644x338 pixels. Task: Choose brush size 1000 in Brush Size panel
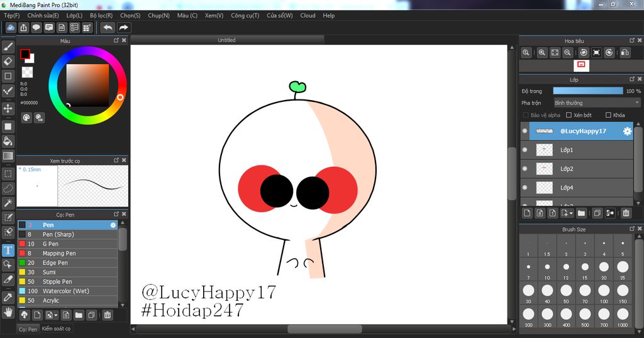pyautogui.click(x=623, y=317)
